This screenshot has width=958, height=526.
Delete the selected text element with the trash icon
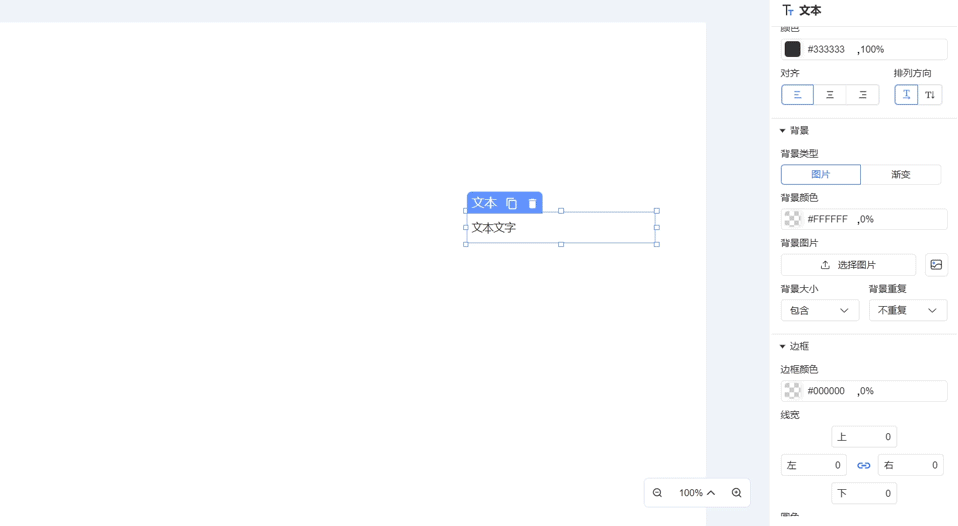pyautogui.click(x=532, y=203)
